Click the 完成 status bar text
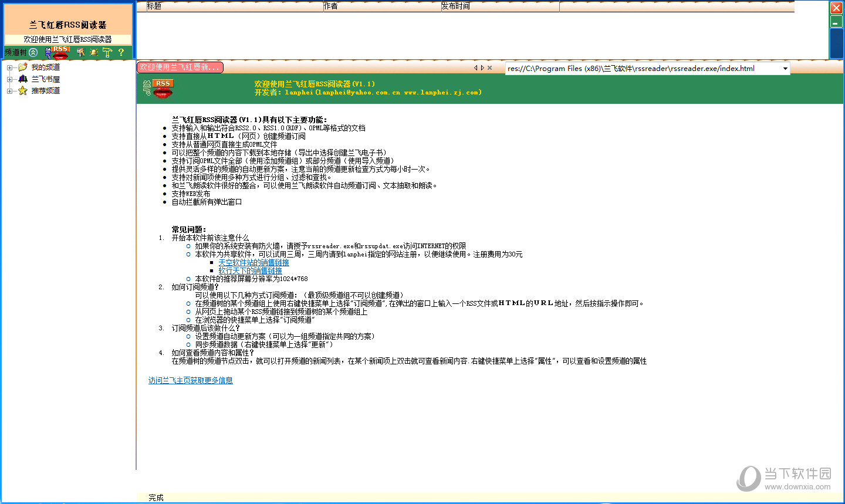Viewport: 845px width, 504px height. 156,498
